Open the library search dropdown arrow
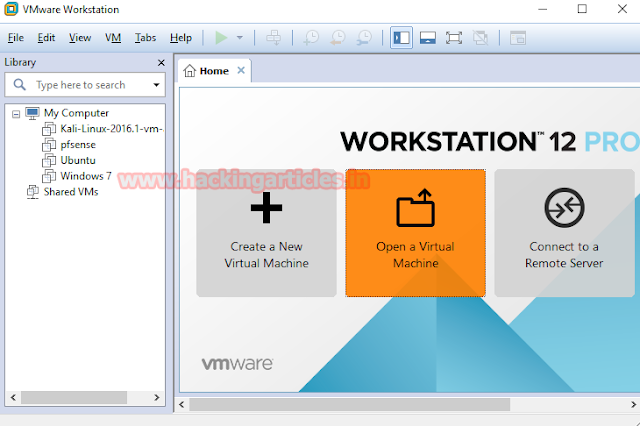 (156, 85)
